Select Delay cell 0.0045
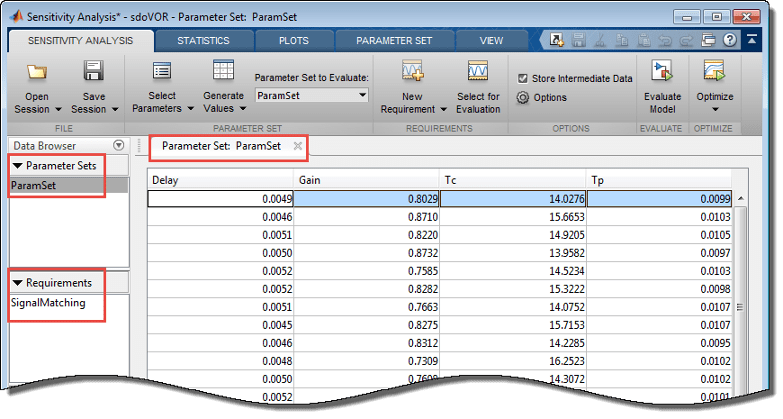The width and height of the screenshot is (783, 419). pyautogui.click(x=220, y=325)
